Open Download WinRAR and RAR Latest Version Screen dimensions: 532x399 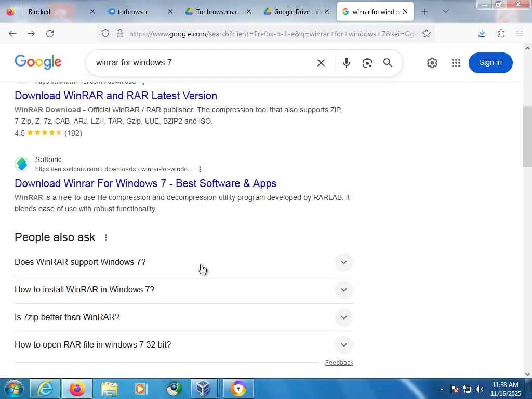pyautogui.click(x=116, y=96)
